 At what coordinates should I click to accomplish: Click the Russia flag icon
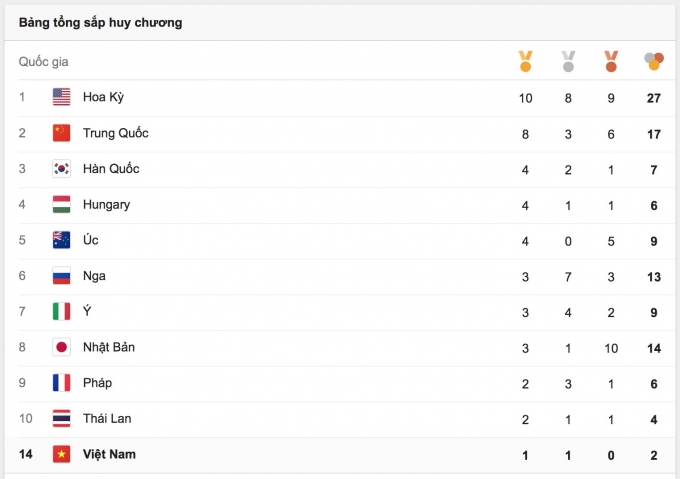(x=62, y=276)
